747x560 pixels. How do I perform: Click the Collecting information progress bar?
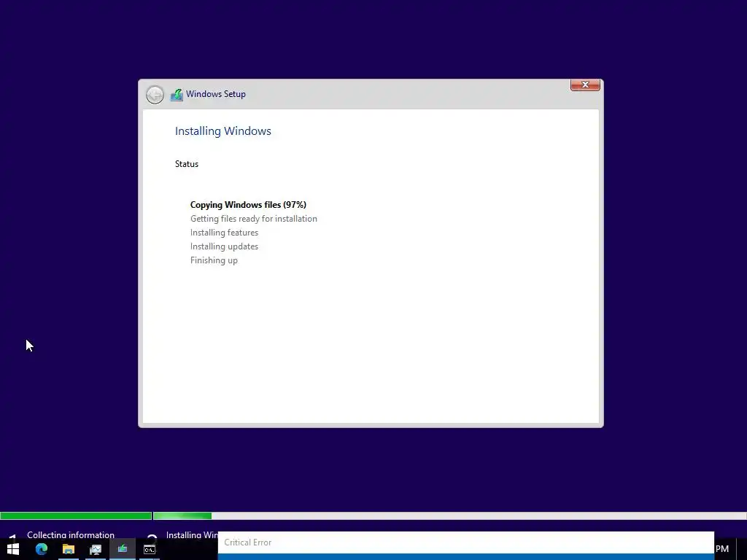click(x=76, y=516)
